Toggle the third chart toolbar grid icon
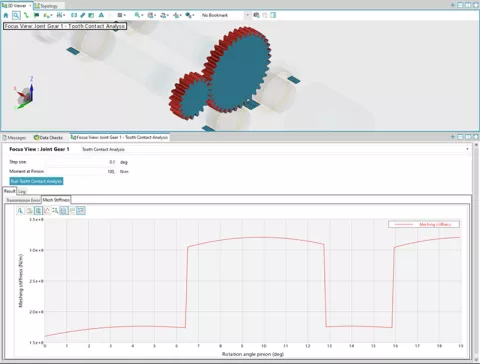480x364 pixels. coord(38,211)
